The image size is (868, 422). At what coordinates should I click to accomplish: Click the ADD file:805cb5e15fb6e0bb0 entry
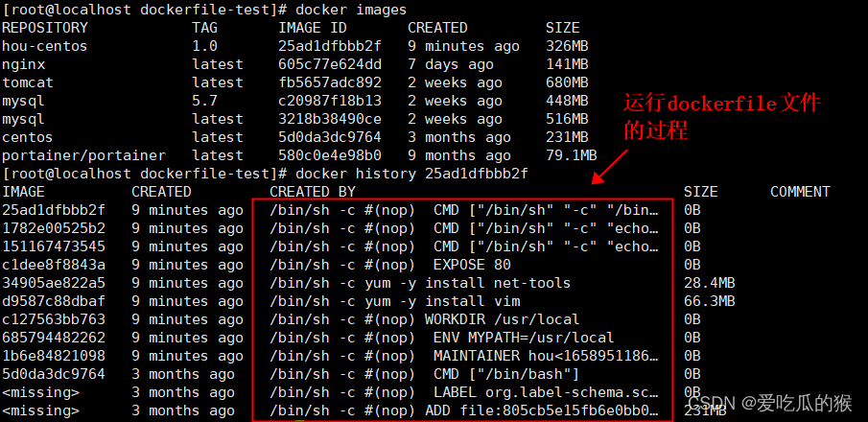464,411
